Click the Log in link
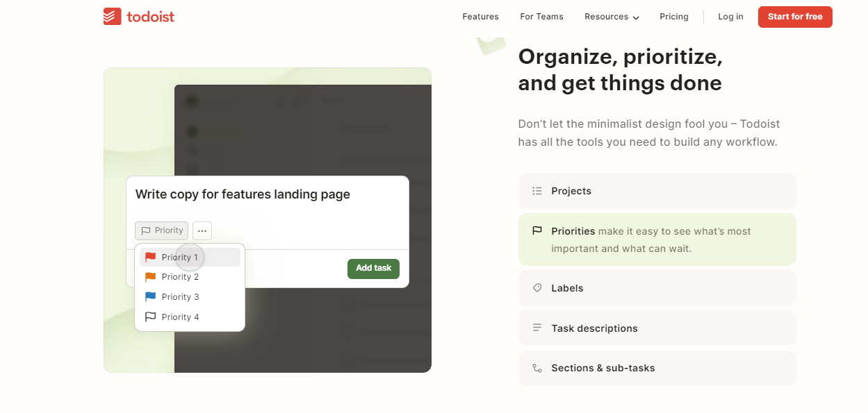Viewport: 868px width, 413px height. click(730, 16)
